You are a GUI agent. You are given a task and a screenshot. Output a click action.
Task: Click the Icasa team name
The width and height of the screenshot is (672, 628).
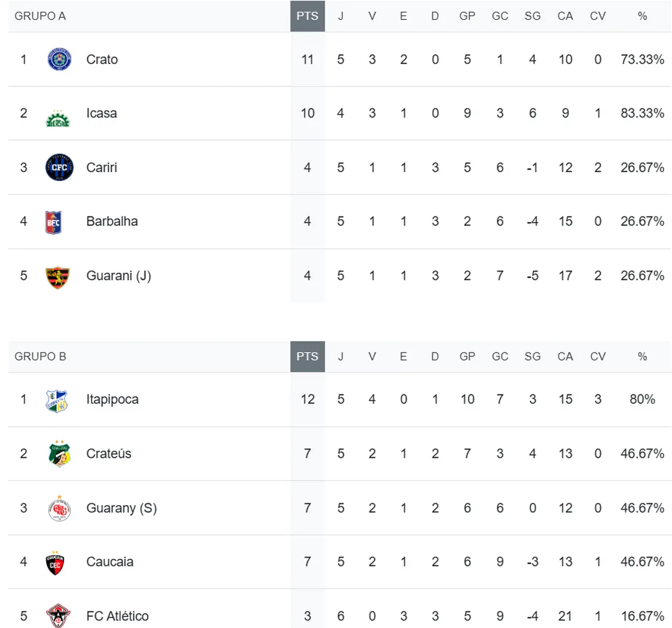pyautogui.click(x=101, y=113)
